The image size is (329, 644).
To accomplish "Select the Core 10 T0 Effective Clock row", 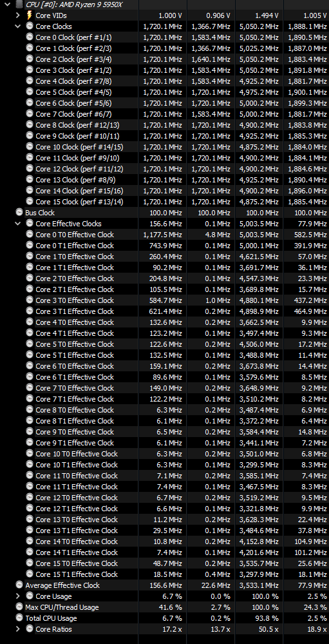I will coord(165,453).
